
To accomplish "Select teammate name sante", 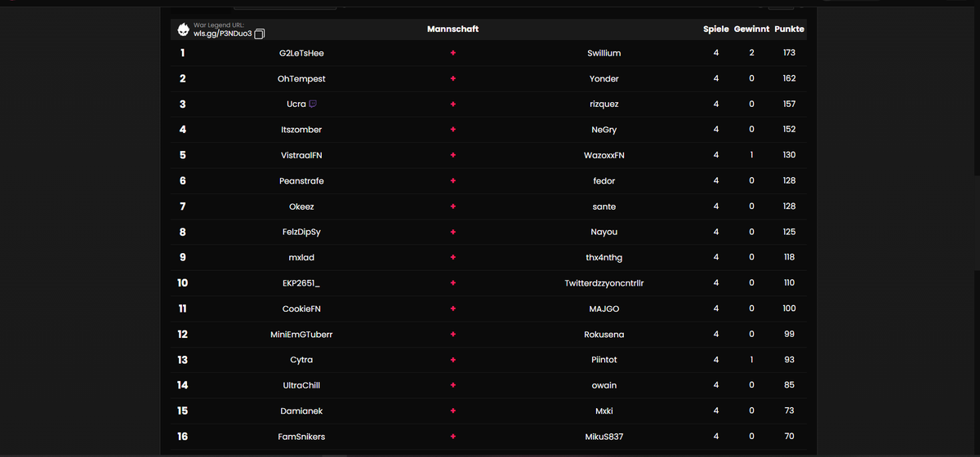I will [x=604, y=206].
